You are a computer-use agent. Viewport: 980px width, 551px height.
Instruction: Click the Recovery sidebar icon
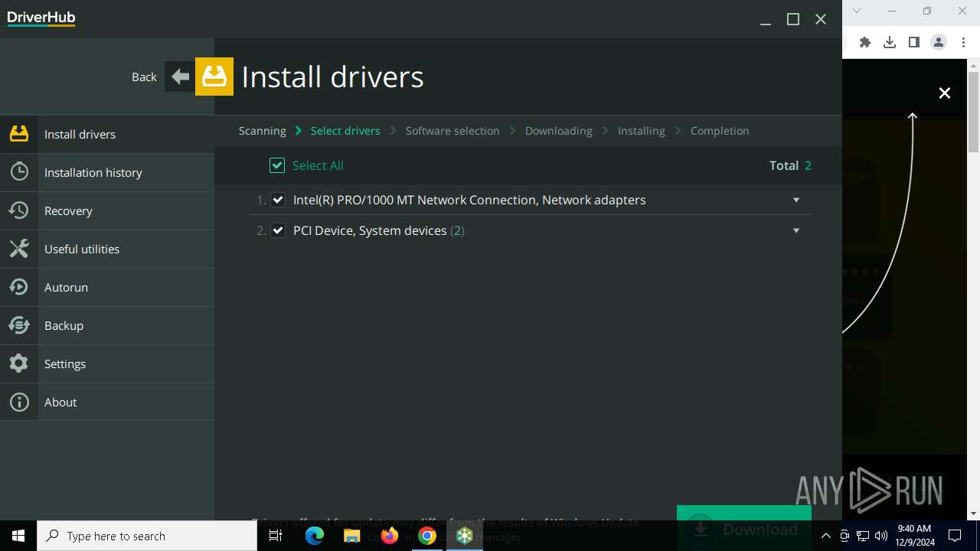(19, 210)
